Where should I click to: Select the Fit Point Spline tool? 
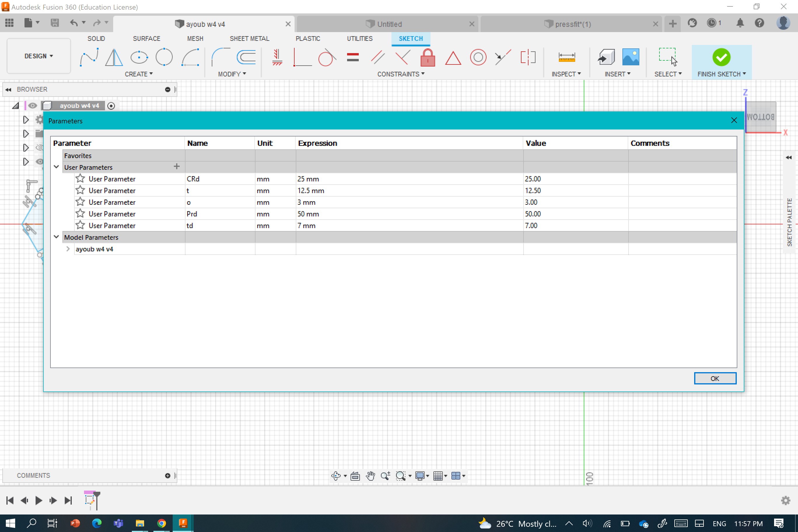pyautogui.click(x=89, y=57)
